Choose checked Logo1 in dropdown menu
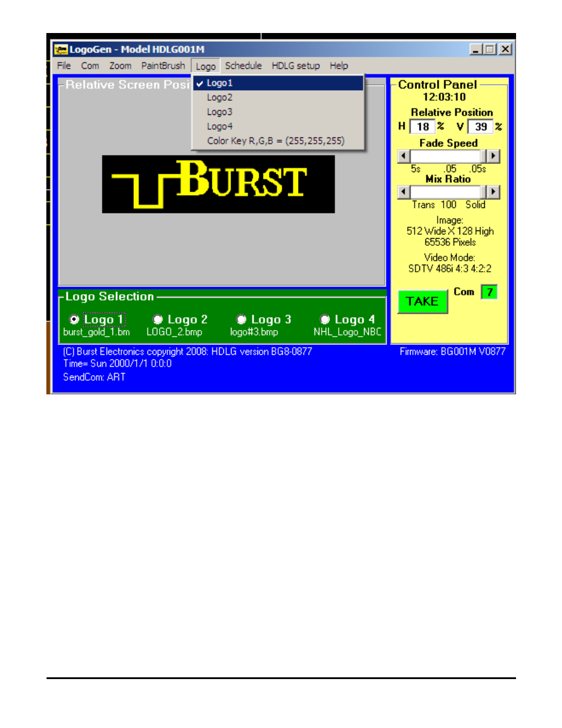 (x=278, y=83)
